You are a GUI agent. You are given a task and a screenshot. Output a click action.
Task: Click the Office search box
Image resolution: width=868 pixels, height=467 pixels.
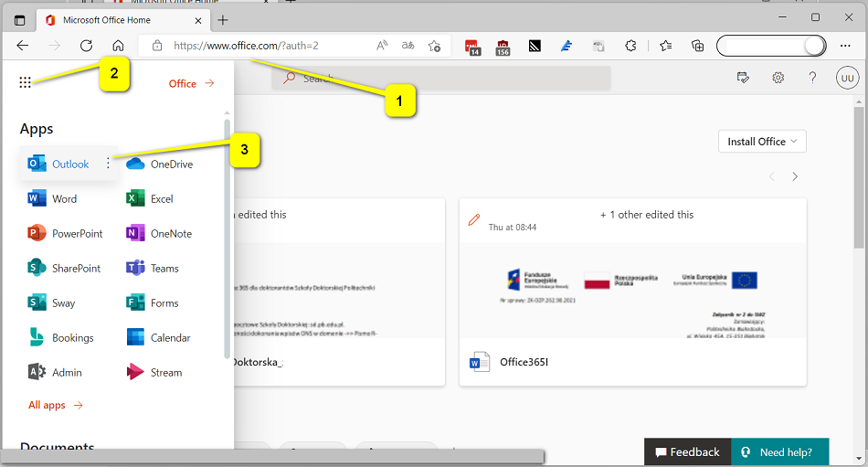click(x=440, y=78)
